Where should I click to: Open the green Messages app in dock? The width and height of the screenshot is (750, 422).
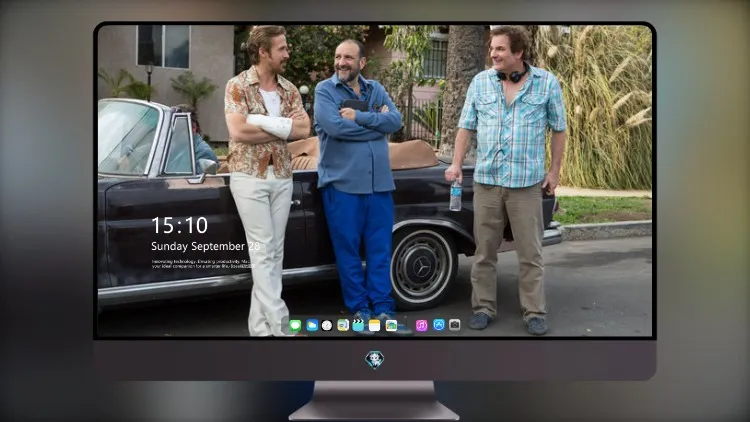(295, 325)
